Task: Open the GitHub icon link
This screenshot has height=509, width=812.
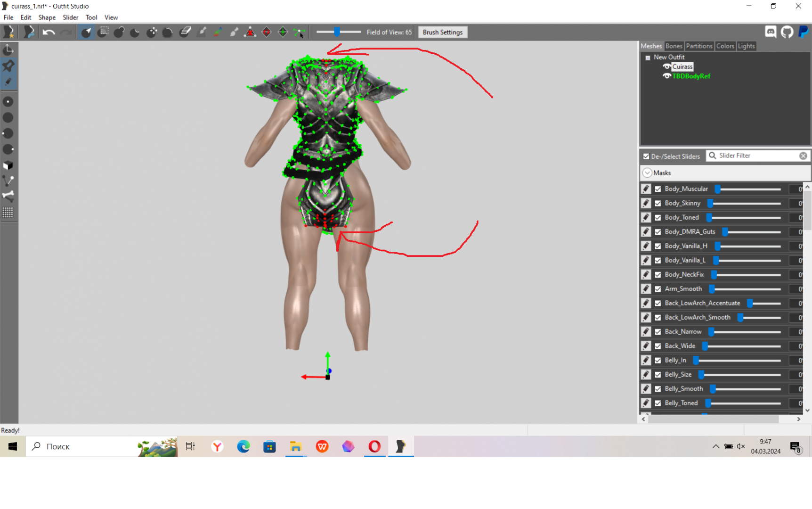Action: [787, 32]
